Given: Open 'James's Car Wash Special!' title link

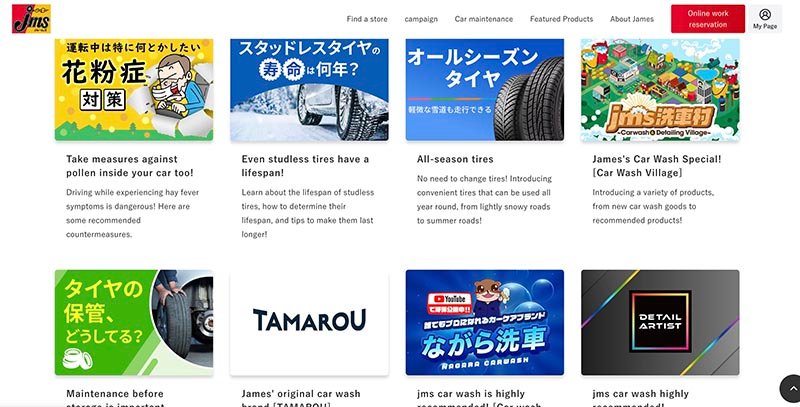Looking at the screenshot, I should (x=657, y=166).
